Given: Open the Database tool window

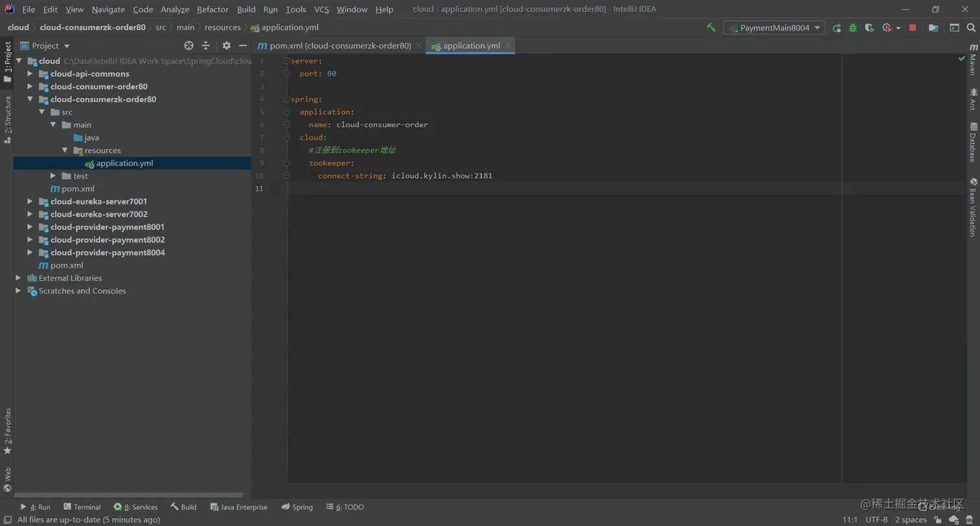Looking at the screenshot, I should 973,142.
